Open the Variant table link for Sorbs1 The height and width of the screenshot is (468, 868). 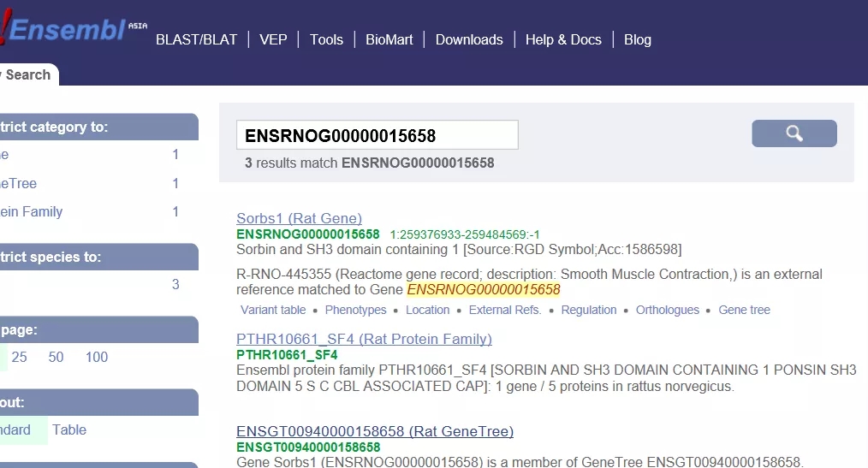273,310
